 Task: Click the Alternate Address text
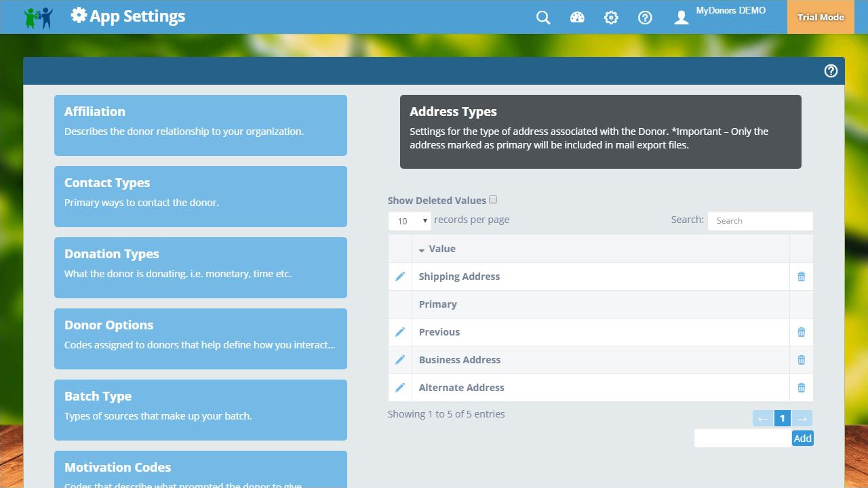(x=461, y=388)
